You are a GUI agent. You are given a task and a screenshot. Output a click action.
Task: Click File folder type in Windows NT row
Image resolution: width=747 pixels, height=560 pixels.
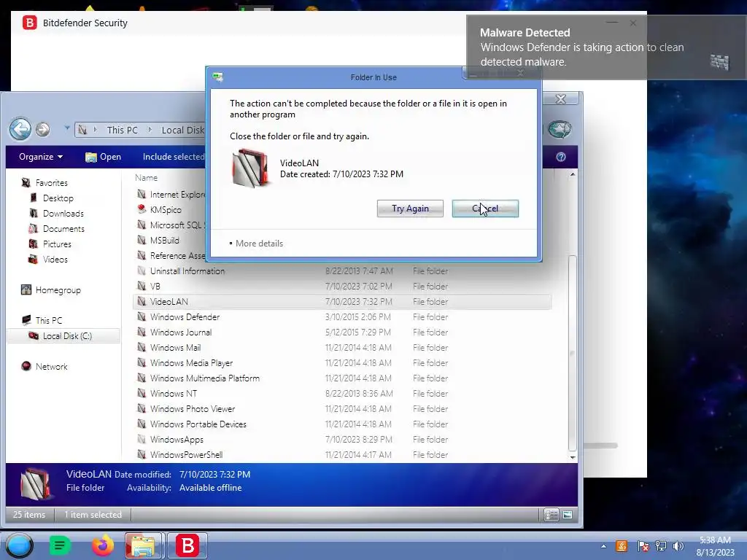click(430, 393)
